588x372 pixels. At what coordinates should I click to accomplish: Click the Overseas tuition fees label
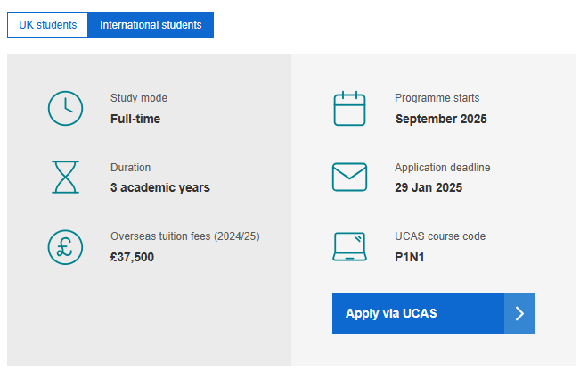pyautogui.click(x=185, y=236)
